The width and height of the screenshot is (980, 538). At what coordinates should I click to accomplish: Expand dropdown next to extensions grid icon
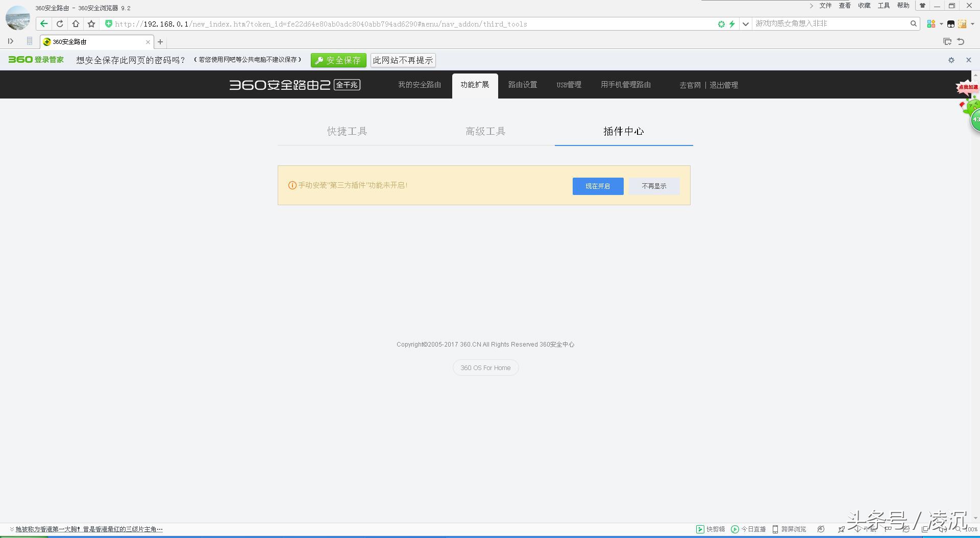point(941,24)
